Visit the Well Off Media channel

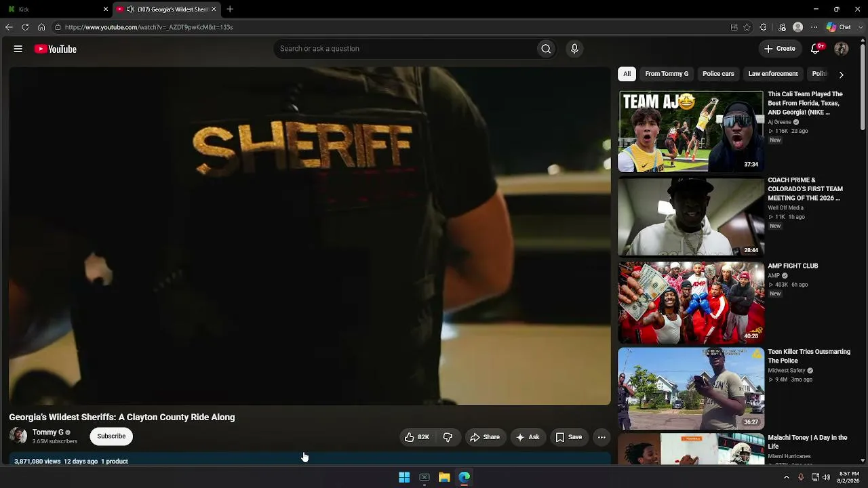point(785,208)
